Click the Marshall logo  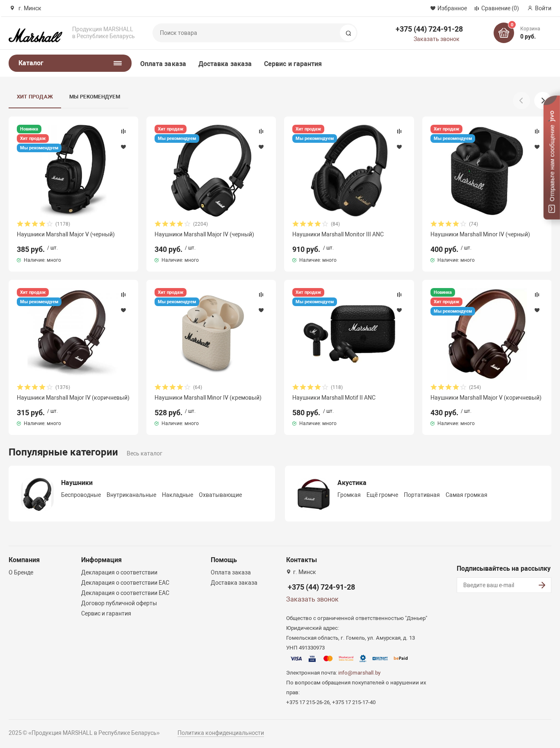click(35, 36)
